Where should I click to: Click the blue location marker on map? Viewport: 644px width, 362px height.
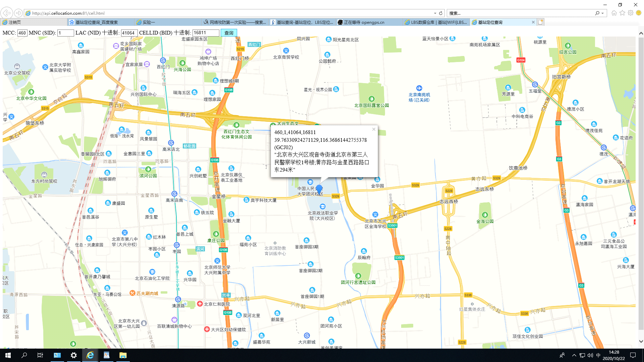[319, 189]
